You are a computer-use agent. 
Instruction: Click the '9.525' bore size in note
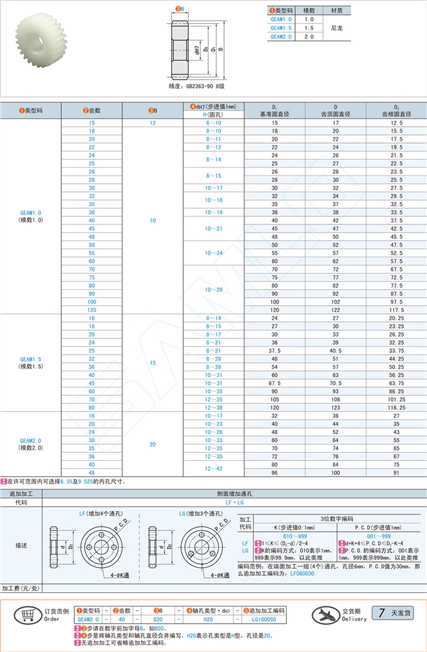click(85, 482)
